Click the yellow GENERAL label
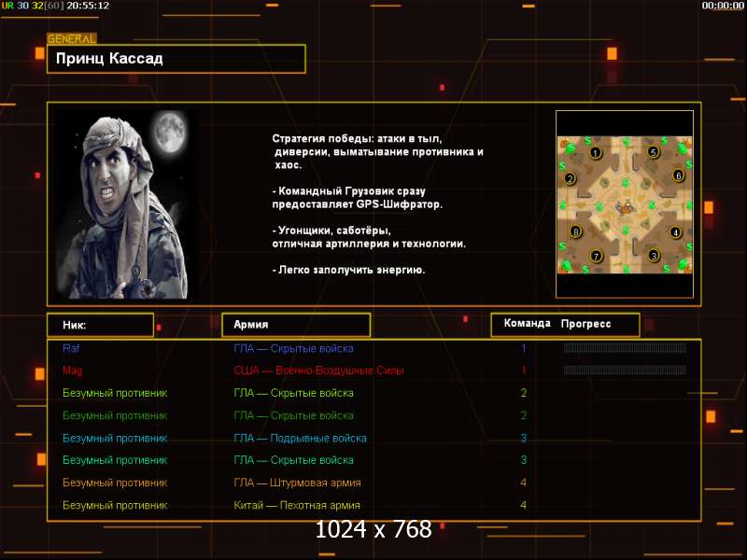This screenshot has width=747, height=560. [72, 39]
